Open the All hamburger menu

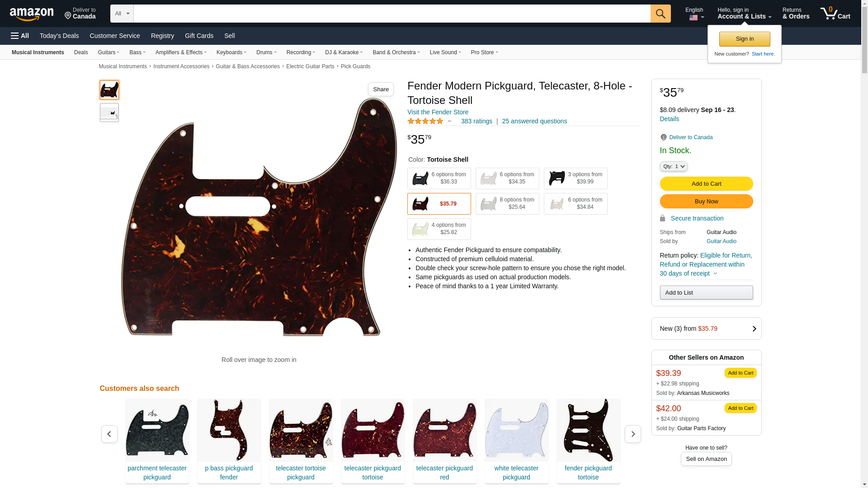(20, 36)
